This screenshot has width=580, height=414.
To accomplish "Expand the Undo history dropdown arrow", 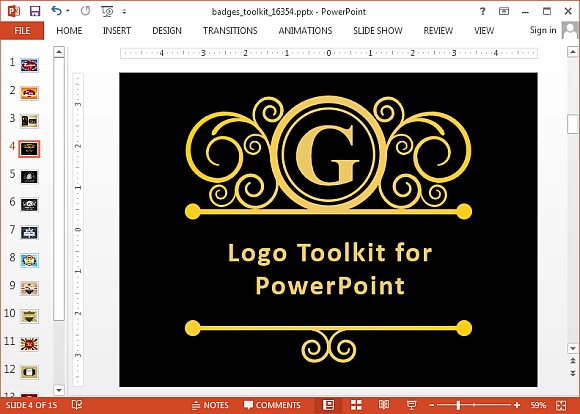I will [x=68, y=11].
